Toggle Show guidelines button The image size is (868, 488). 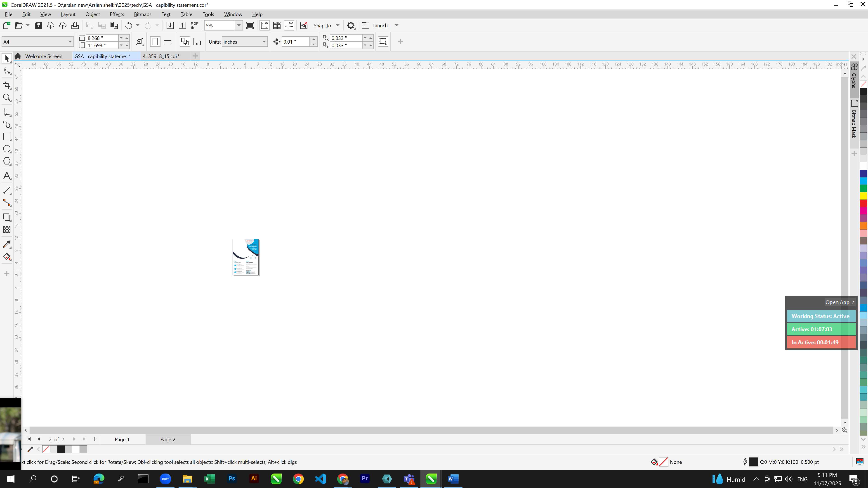click(289, 26)
